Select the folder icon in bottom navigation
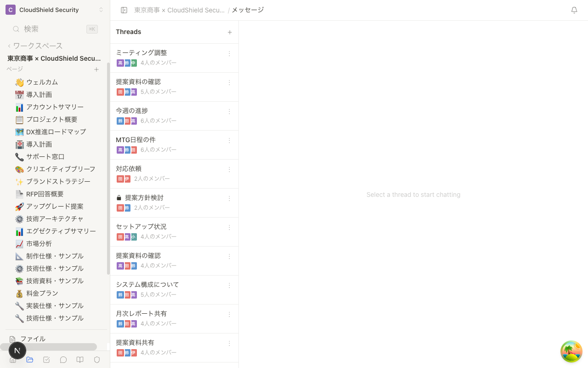588x368 pixels. click(30, 360)
